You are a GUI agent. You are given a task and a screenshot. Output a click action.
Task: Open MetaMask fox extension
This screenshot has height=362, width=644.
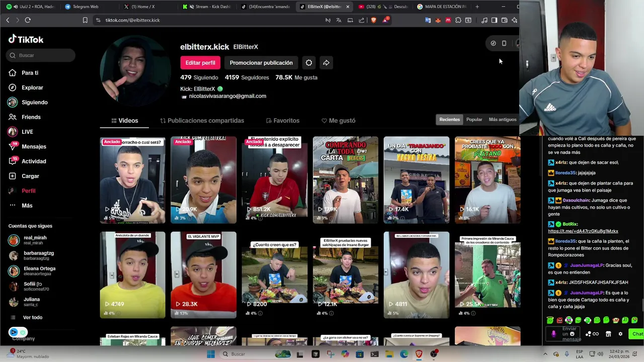tap(438, 20)
